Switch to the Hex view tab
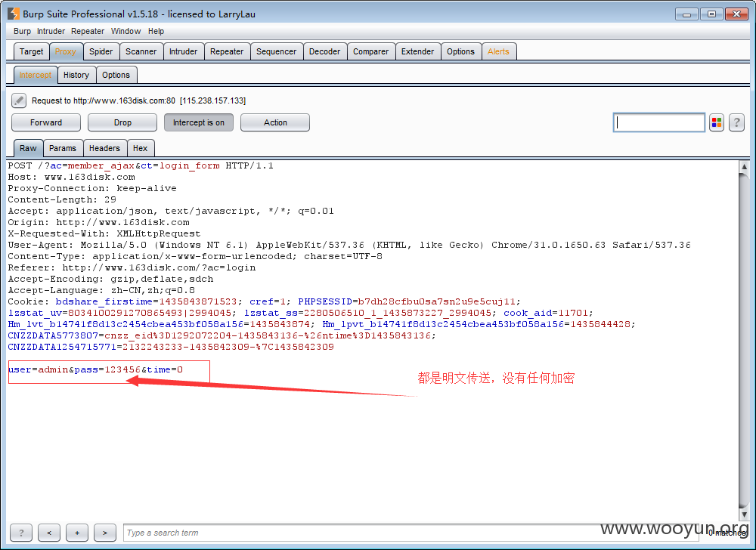The width and height of the screenshot is (756, 550). [141, 148]
